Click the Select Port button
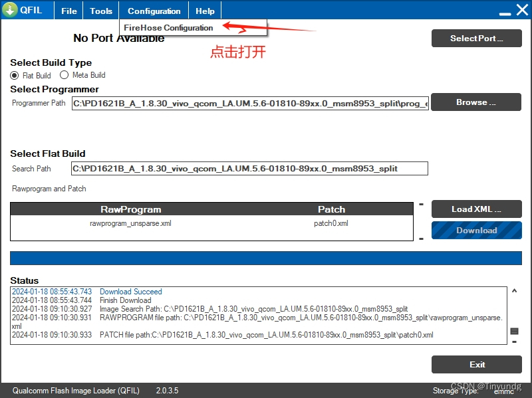The height and width of the screenshot is (398, 532). click(476, 39)
